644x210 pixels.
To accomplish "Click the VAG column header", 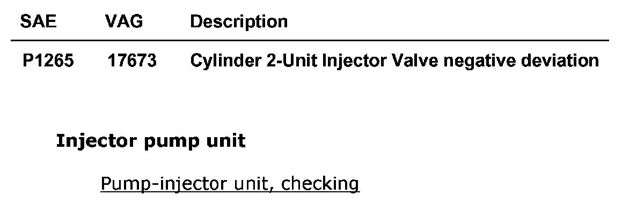I will (x=121, y=22).
